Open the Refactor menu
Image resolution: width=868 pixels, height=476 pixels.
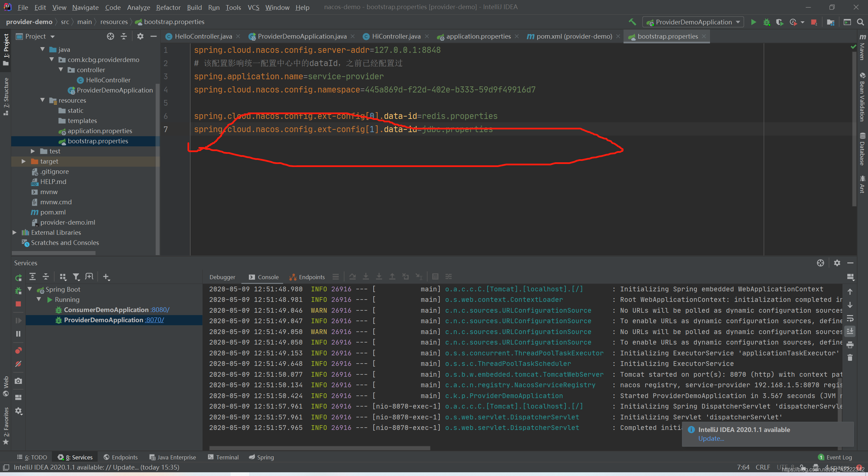tap(168, 7)
